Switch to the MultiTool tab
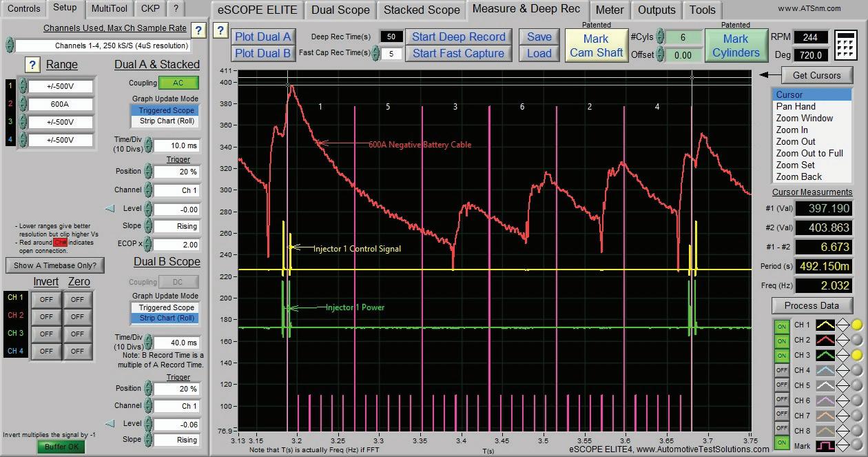This screenshot has width=868, height=457. 109,8
